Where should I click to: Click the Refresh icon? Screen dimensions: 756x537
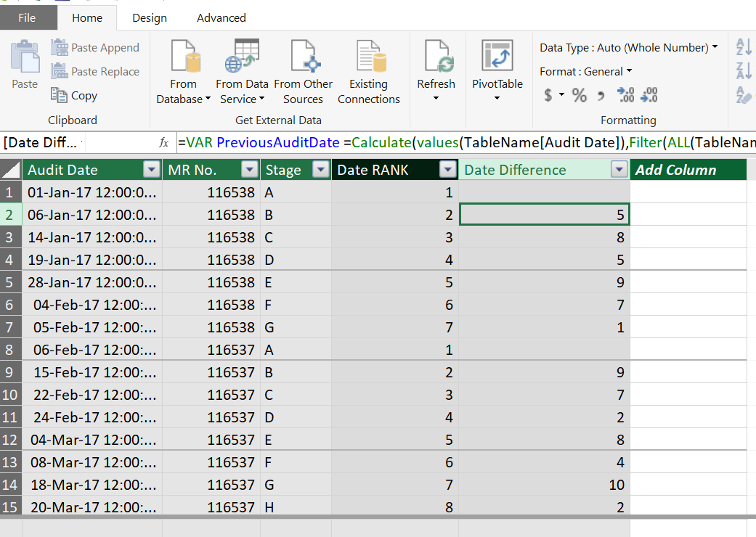pyautogui.click(x=439, y=56)
